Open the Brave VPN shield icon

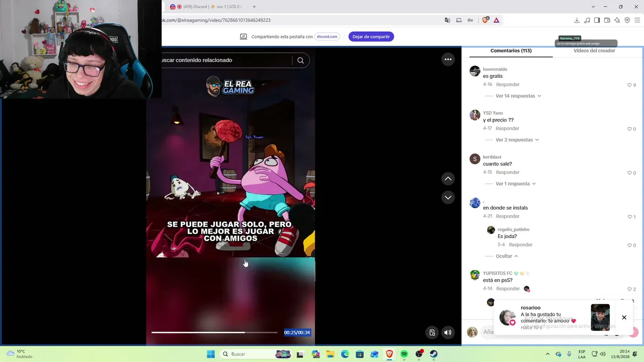tap(627, 20)
